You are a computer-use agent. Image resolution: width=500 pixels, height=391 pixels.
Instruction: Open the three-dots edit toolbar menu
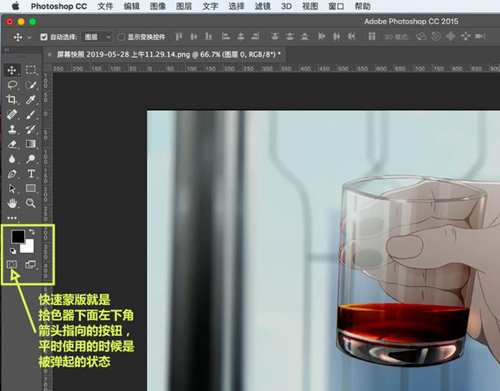coord(12,218)
